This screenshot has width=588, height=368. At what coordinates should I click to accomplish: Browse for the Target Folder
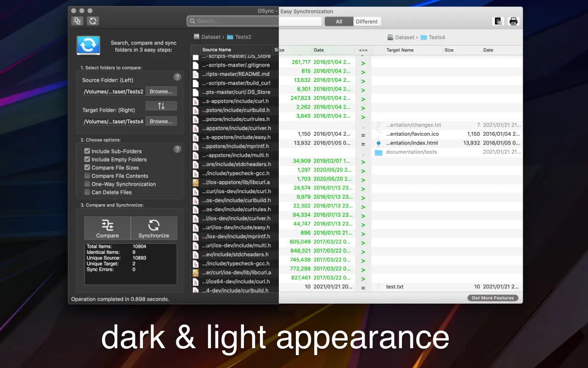pyautogui.click(x=161, y=121)
